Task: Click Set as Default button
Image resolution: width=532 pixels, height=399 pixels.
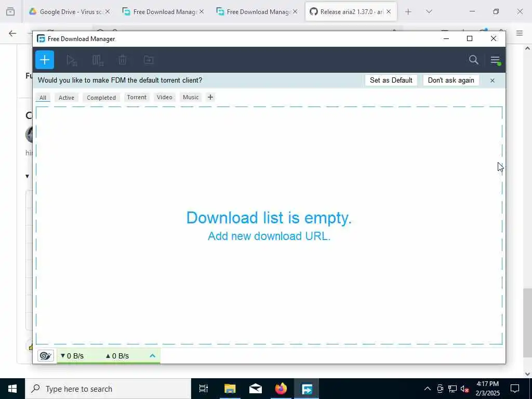Action: point(391,81)
